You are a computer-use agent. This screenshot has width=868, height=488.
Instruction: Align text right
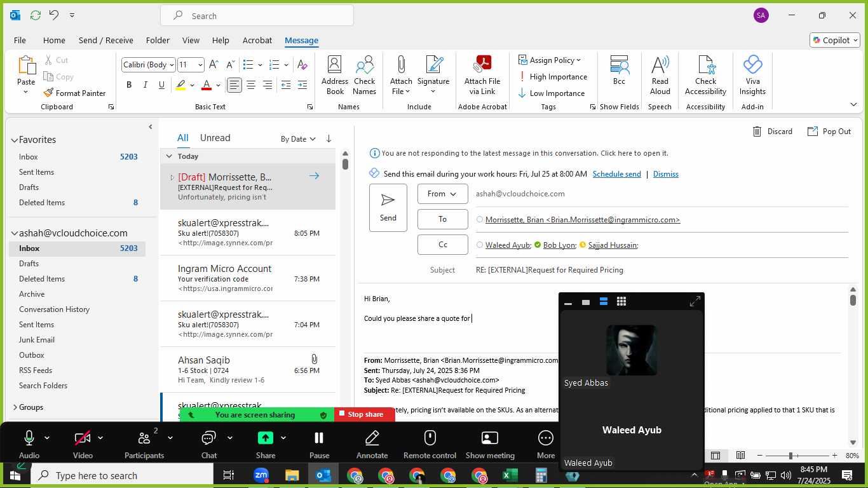[268, 85]
